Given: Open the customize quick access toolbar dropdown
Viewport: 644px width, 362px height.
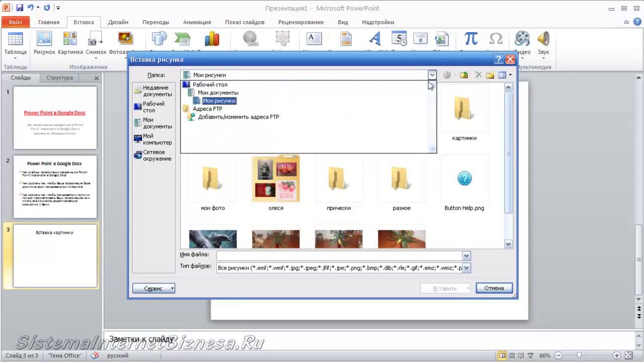Looking at the screenshot, I should coord(58,8).
